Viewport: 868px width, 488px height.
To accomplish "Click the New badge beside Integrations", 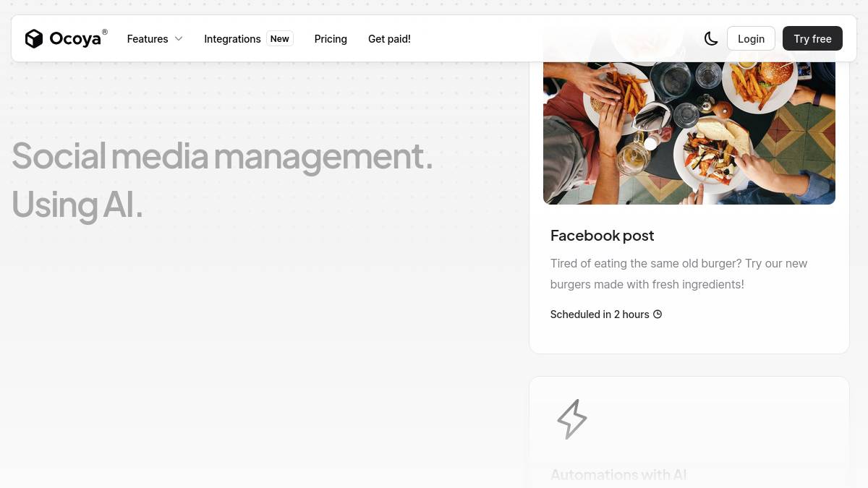I will [280, 39].
